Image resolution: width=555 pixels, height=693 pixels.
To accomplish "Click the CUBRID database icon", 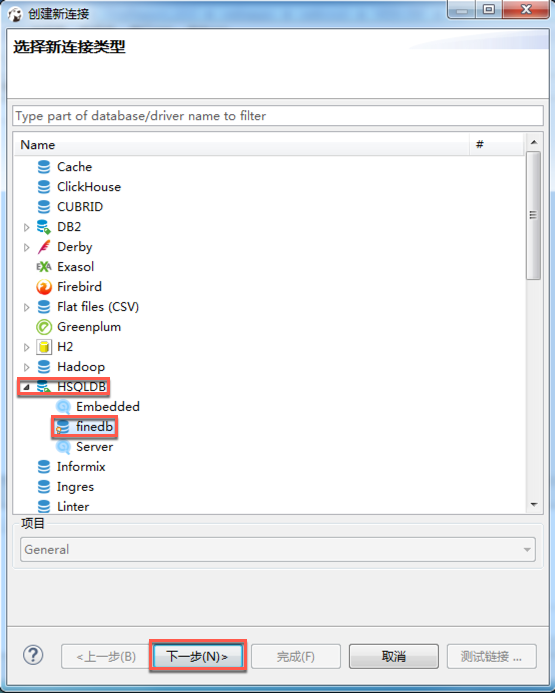I will click(x=44, y=207).
